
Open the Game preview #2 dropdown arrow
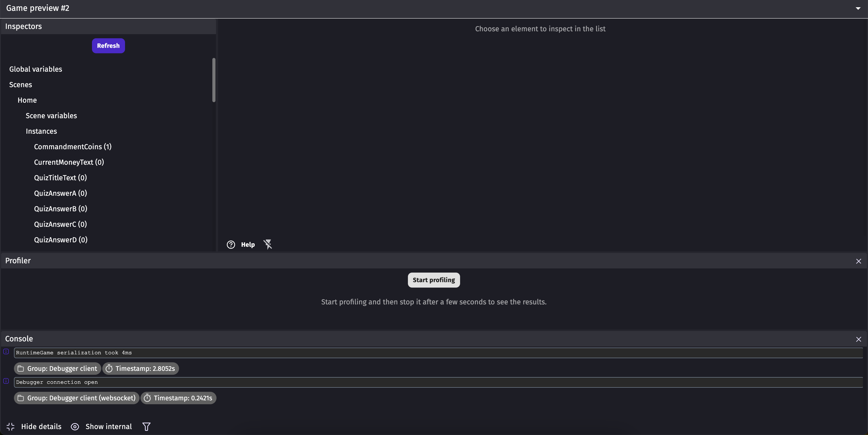tap(858, 9)
